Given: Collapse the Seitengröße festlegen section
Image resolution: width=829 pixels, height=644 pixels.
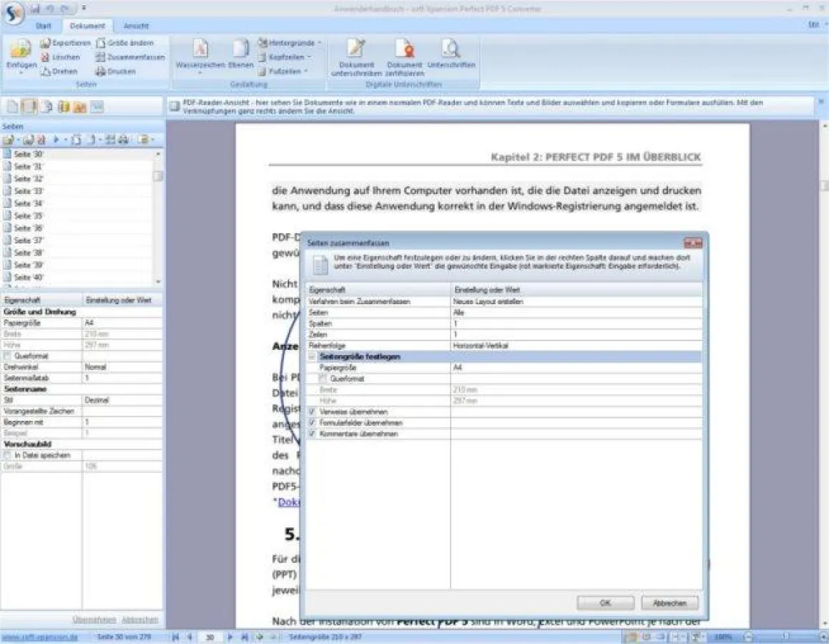Looking at the screenshot, I should point(313,356).
